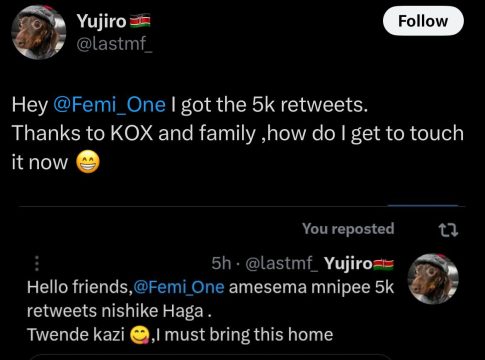Viewport: 485px width, 360px height.
Task: Click the Follow button
Action: 423,21
